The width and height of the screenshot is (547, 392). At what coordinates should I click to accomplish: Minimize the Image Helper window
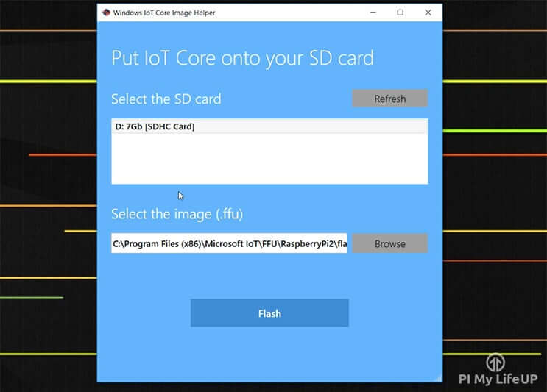[373, 13]
